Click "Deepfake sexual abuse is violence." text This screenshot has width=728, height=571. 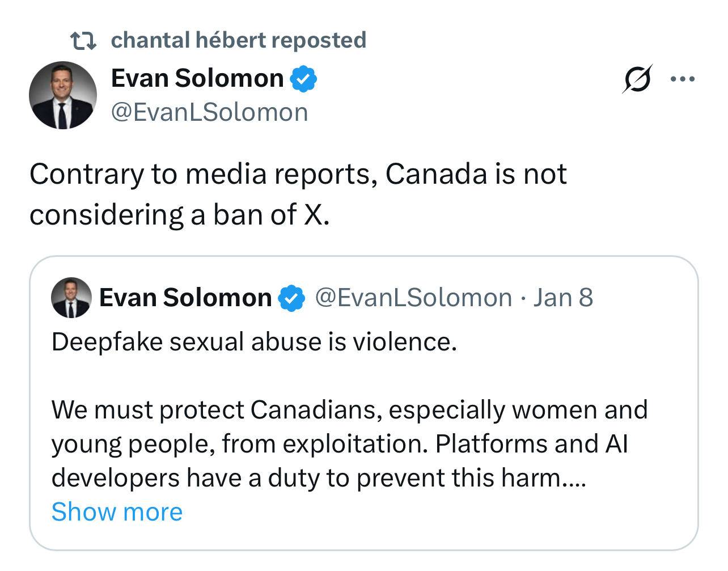click(x=254, y=342)
